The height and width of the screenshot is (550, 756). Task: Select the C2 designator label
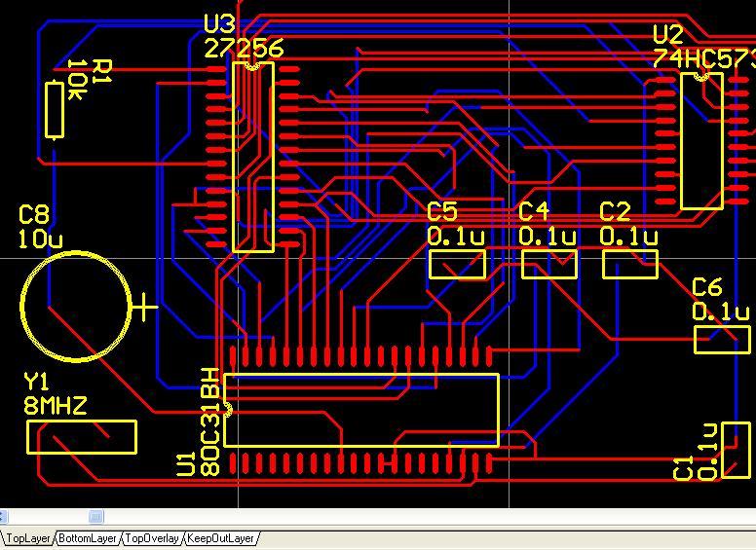[x=615, y=211]
